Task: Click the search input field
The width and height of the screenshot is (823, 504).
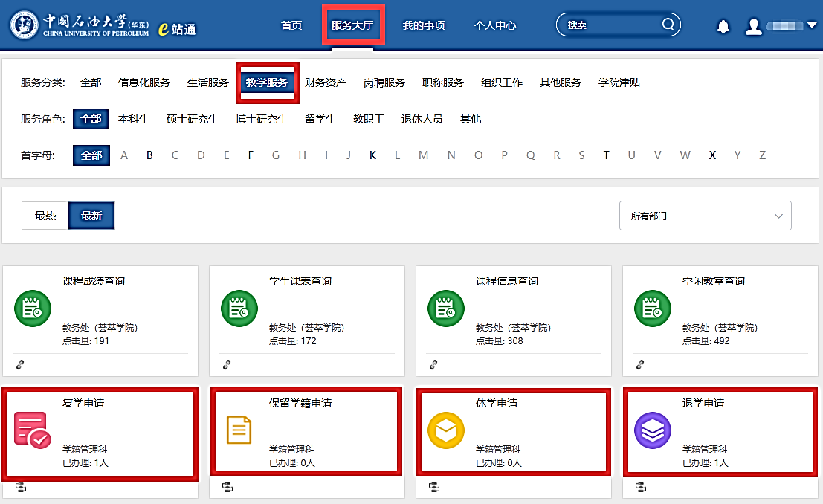Action: click(x=610, y=25)
